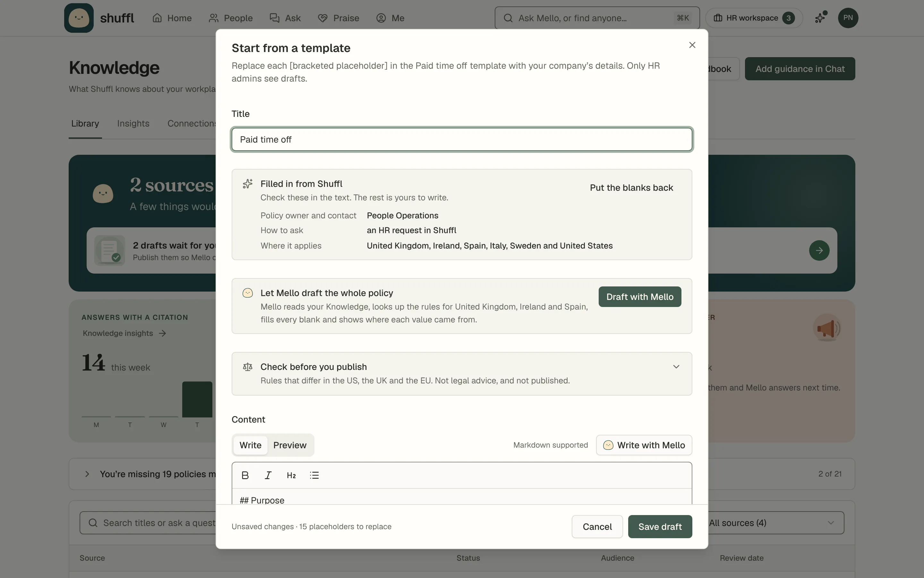Screen dimensions: 924x578
Task: Click the scales icon beside Check before you publish
Action: (247, 367)
